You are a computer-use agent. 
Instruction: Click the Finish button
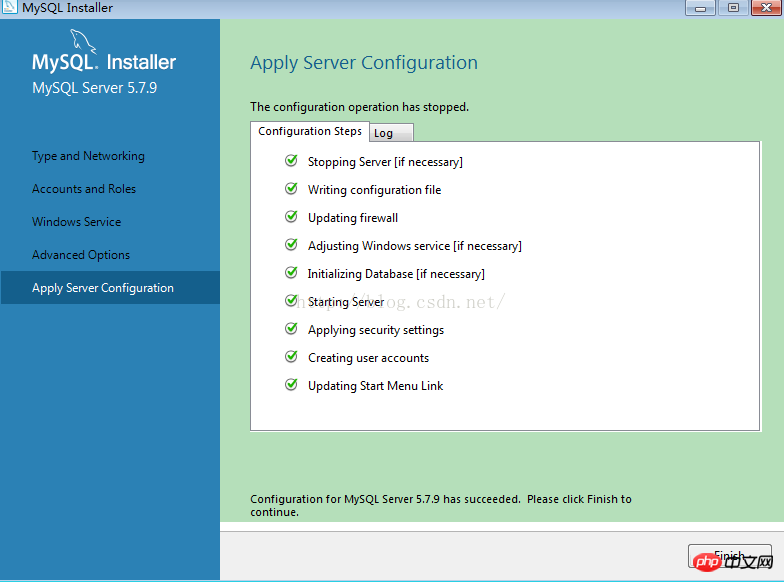click(730, 556)
